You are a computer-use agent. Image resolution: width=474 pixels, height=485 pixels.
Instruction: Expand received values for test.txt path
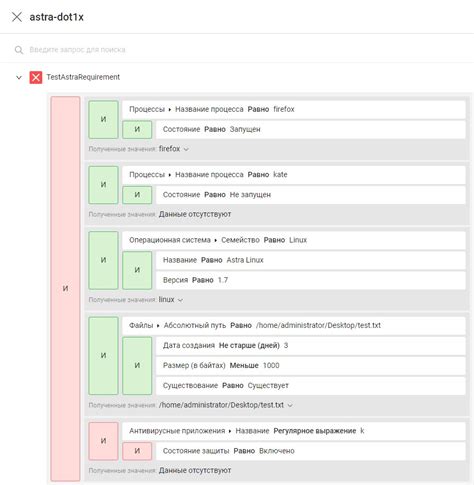click(x=290, y=405)
